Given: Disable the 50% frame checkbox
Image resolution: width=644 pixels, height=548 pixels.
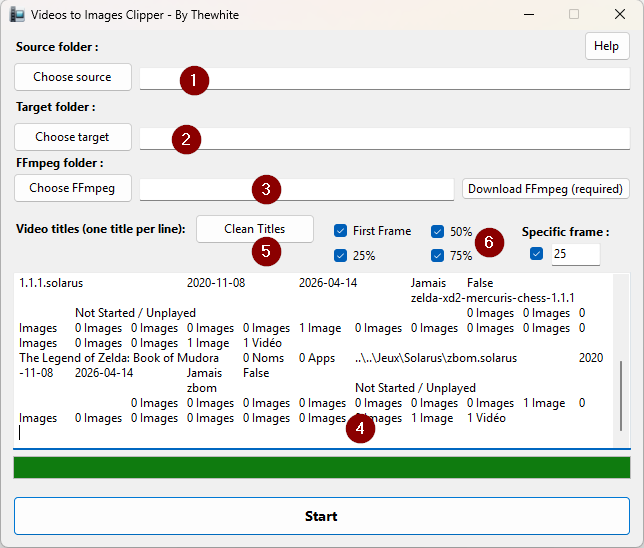Looking at the screenshot, I should 438,231.
